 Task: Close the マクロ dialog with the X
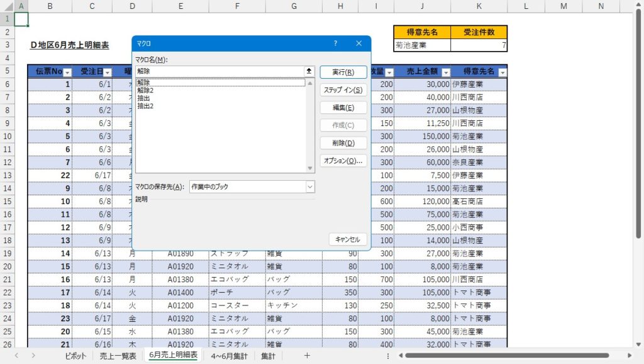359,43
